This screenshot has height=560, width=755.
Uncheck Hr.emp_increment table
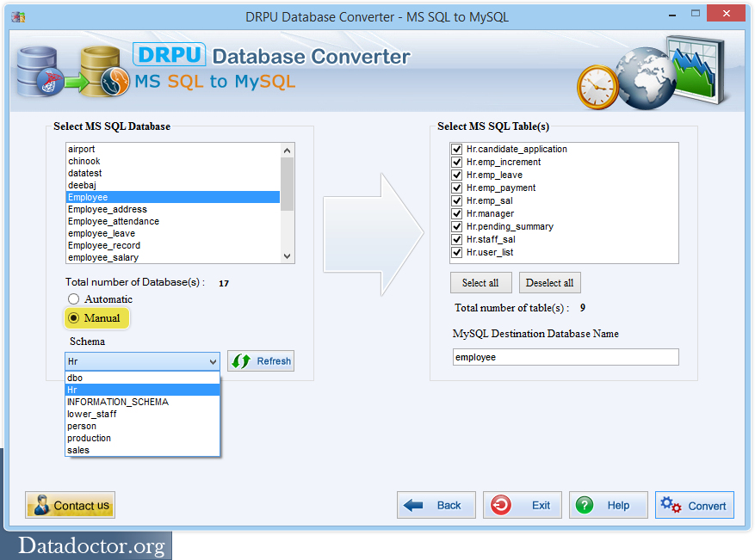tap(457, 162)
